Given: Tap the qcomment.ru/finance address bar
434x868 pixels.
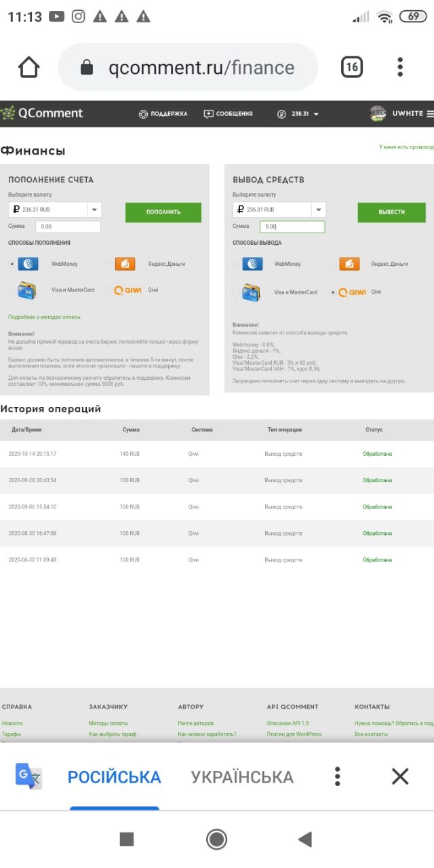Looking at the screenshot, I should point(188,67).
